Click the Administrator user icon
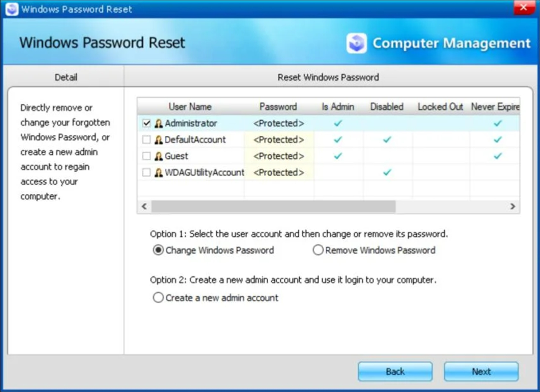 click(x=159, y=123)
